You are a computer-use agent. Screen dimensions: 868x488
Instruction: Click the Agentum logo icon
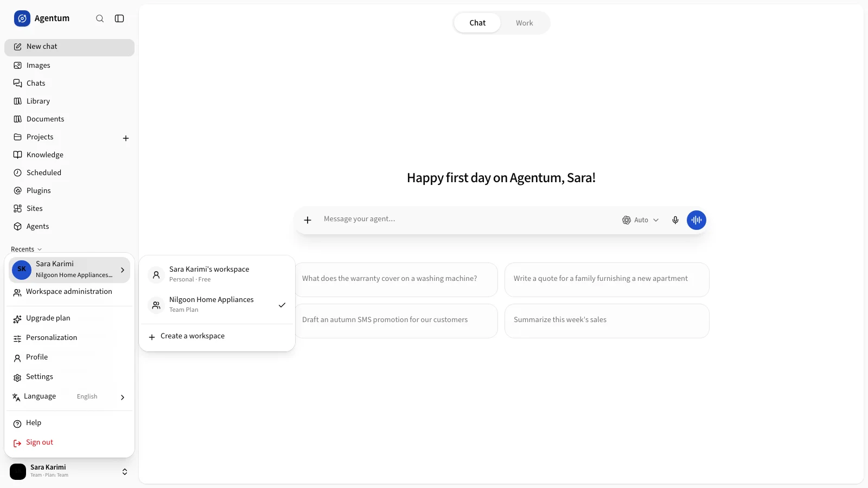point(22,18)
